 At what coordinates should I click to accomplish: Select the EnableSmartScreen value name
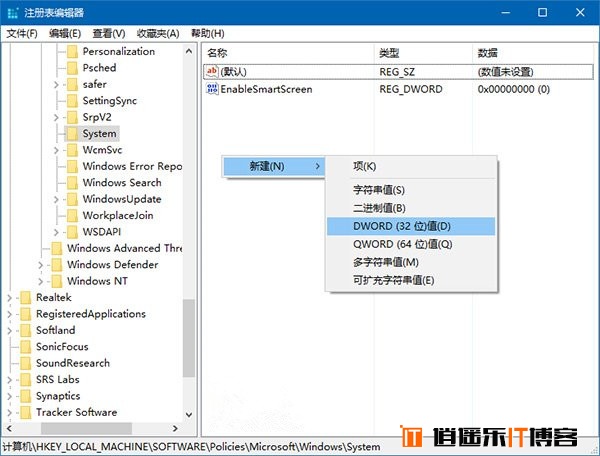[266, 89]
